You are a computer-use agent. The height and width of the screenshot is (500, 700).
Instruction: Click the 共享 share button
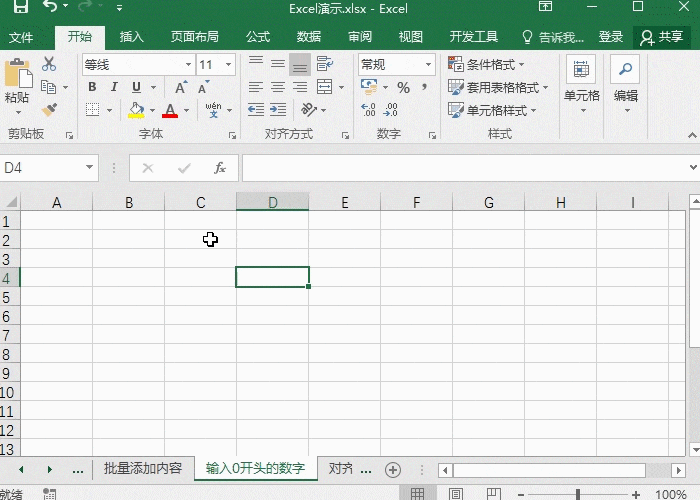point(662,37)
